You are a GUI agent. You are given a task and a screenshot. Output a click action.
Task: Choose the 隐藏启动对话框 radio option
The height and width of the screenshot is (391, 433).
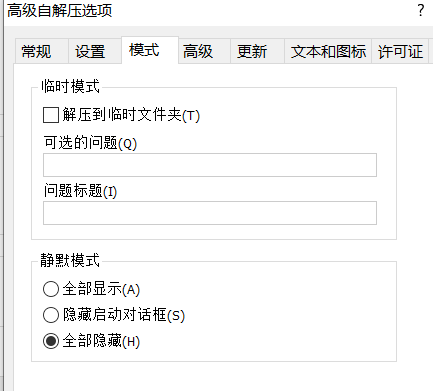point(51,315)
